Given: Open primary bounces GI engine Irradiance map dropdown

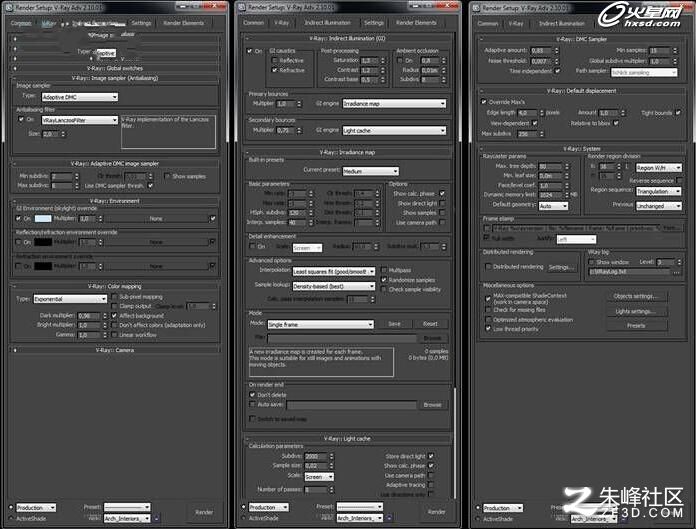Looking at the screenshot, I should pyautogui.click(x=394, y=103).
